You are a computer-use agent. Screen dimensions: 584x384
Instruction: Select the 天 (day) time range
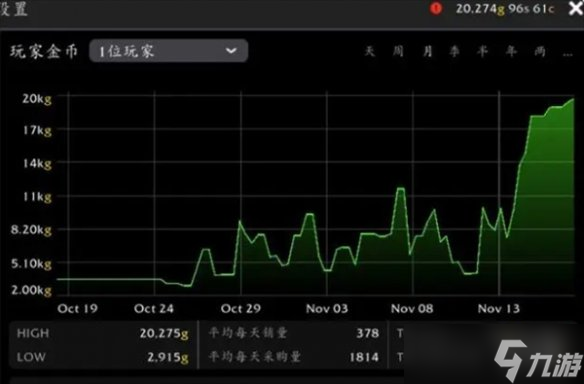369,51
